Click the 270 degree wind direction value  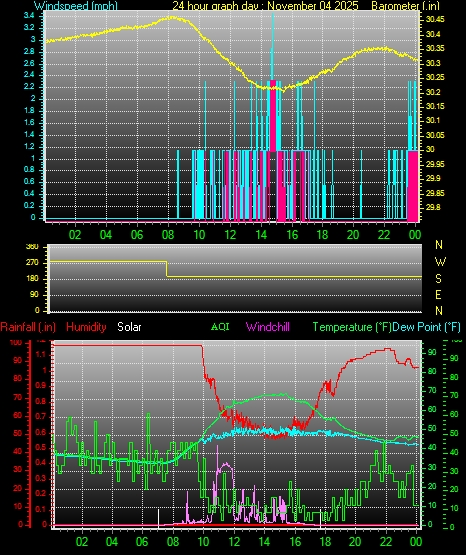33,263
